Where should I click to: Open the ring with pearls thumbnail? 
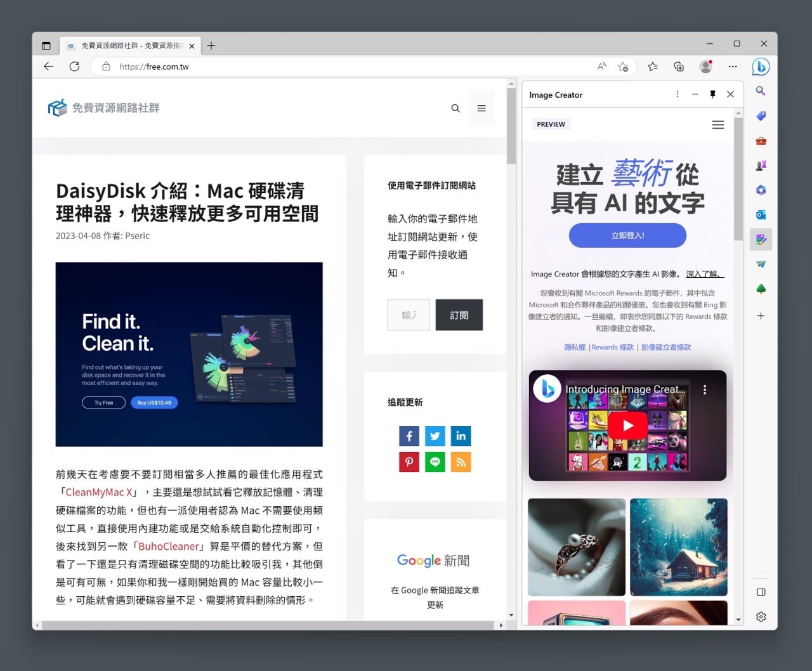click(577, 547)
